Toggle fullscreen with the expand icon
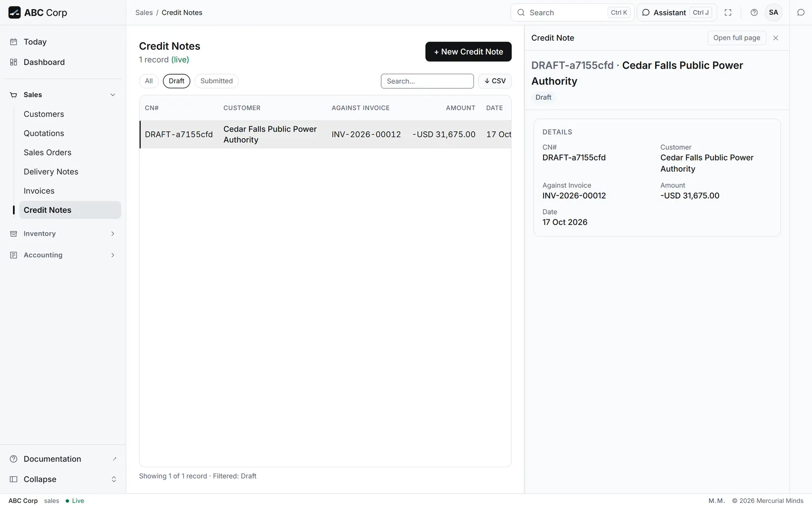Screen dimensions: 812x508 [728, 13]
